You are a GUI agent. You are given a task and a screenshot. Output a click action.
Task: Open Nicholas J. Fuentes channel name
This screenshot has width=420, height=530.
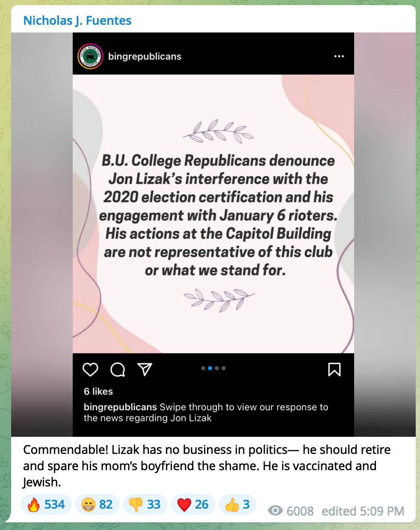[x=77, y=21]
